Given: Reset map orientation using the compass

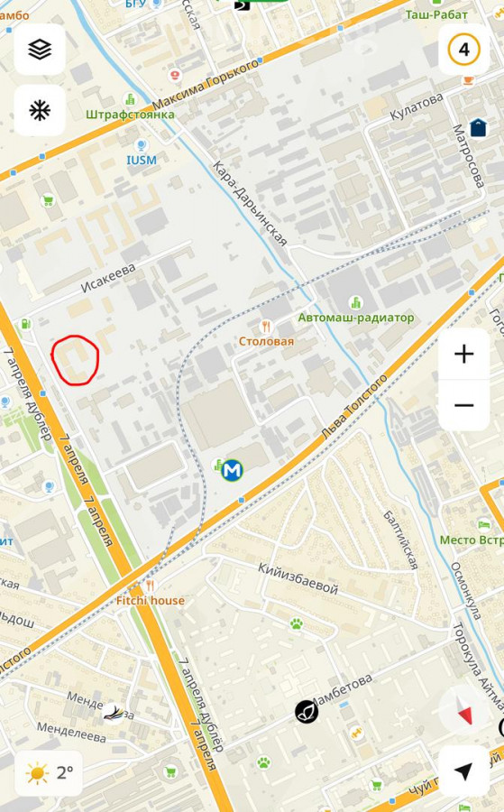Looking at the screenshot, I should [464, 711].
